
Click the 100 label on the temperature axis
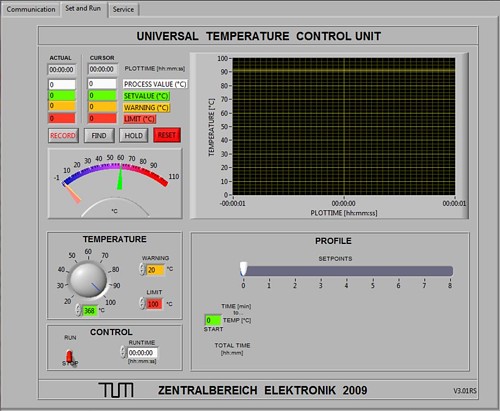(222, 59)
